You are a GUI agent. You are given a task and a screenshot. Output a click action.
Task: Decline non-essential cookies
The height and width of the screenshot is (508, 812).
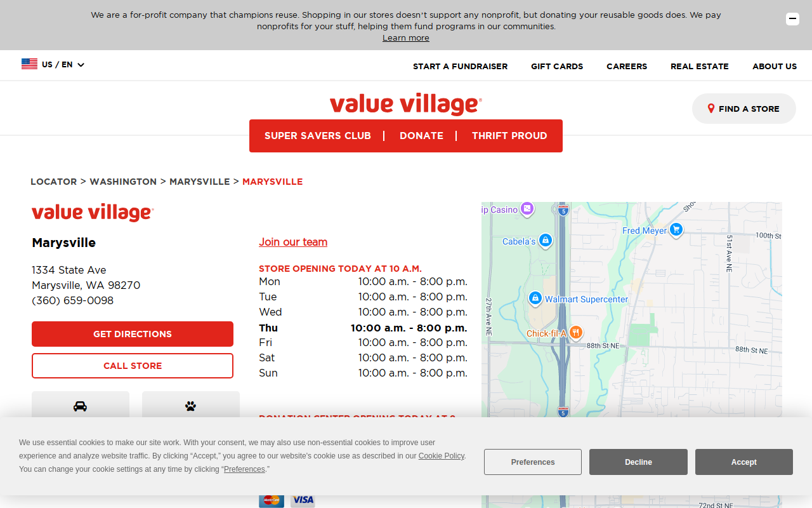click(x=638, y=462)
